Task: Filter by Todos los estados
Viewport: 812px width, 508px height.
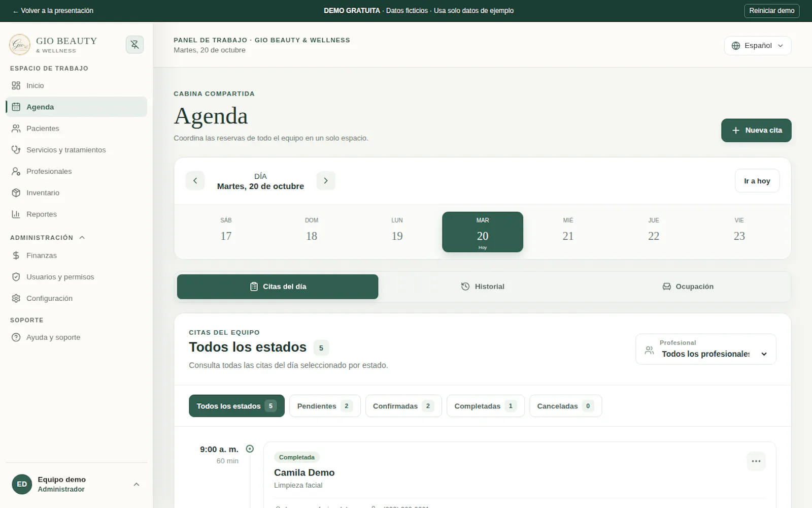Action: (x=236, y=406)
